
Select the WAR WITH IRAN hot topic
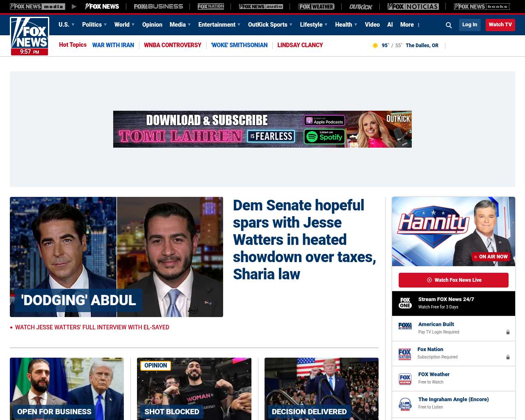(x=113, y=45)
